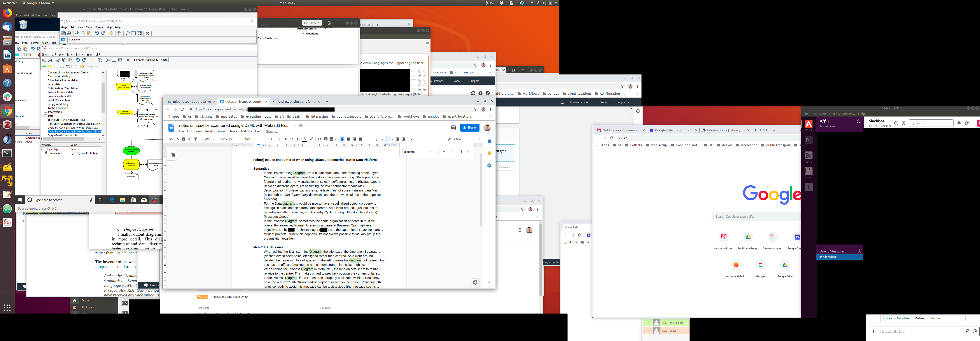980x341 pixels.
Task: Open comment history icon beside Share
Action: point(453,128)
